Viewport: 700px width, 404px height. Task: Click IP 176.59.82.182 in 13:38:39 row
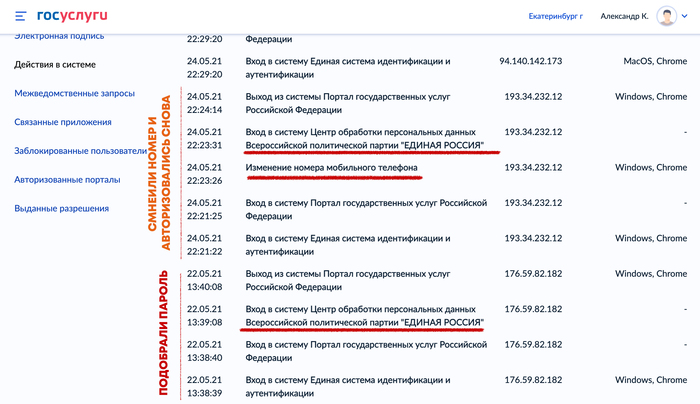pos(533,380)
